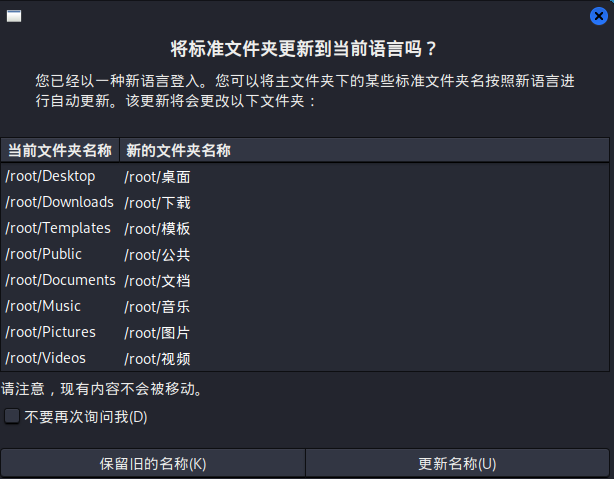Click the new name /root/下载 cell

(157, 203)
